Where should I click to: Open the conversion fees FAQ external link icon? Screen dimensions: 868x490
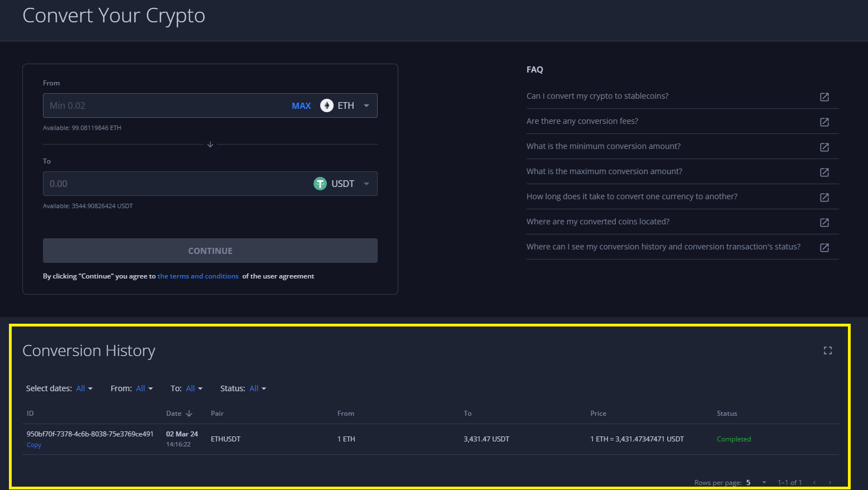(824, 122)
